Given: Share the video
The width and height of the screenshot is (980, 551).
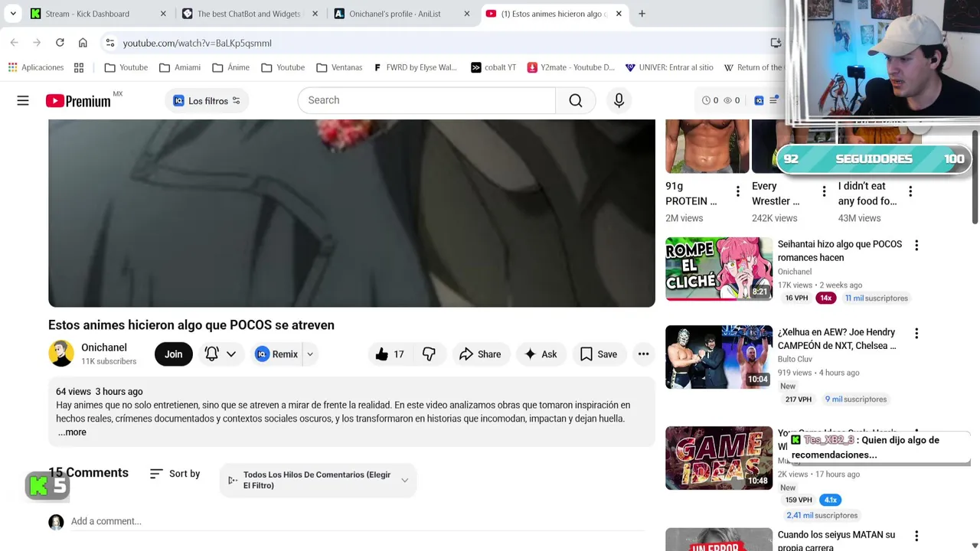Looking at the screenshot, I should point(480,354).
